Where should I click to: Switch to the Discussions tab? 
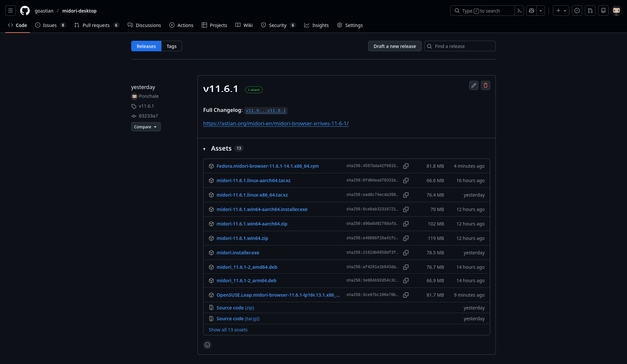(144, 25)
